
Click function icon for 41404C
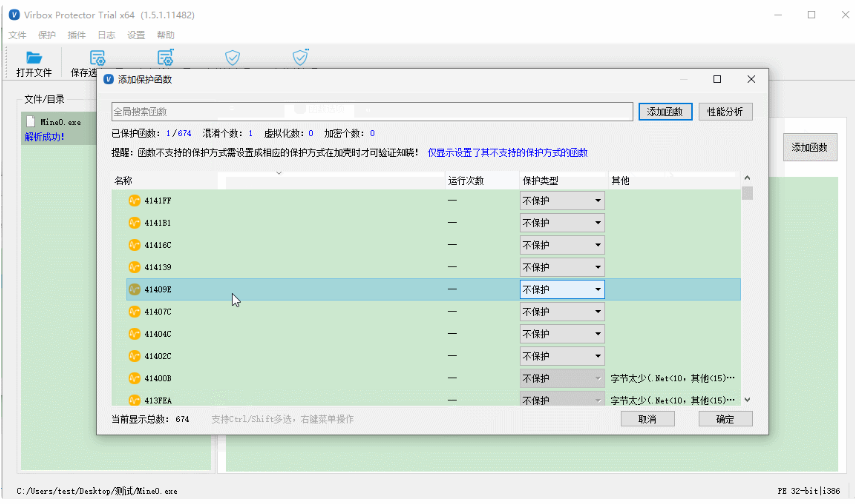[x=135, y=334]
